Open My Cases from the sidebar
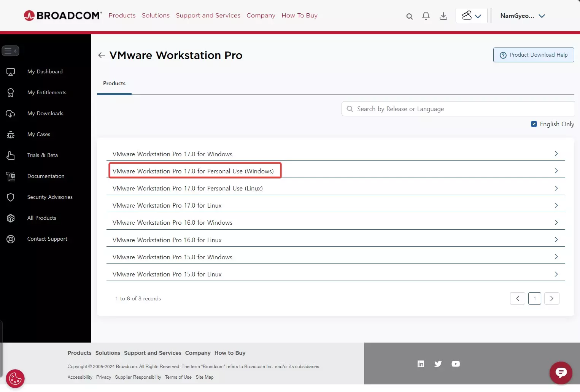The width and height of the screenshot is (580, 392). pyautogui.click(x=38, y=134)
